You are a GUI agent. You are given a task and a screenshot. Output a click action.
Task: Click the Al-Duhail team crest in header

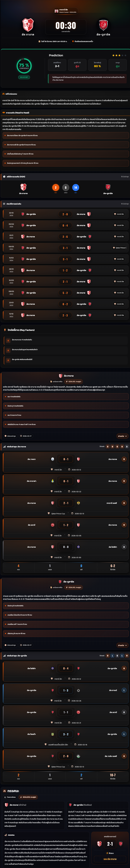pyautogui.click(x=103, y=25)
